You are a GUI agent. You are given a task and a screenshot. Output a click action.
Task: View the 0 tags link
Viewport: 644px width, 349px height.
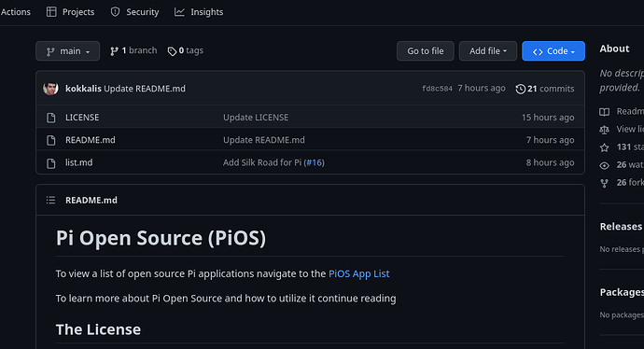(x=185, y=50)
